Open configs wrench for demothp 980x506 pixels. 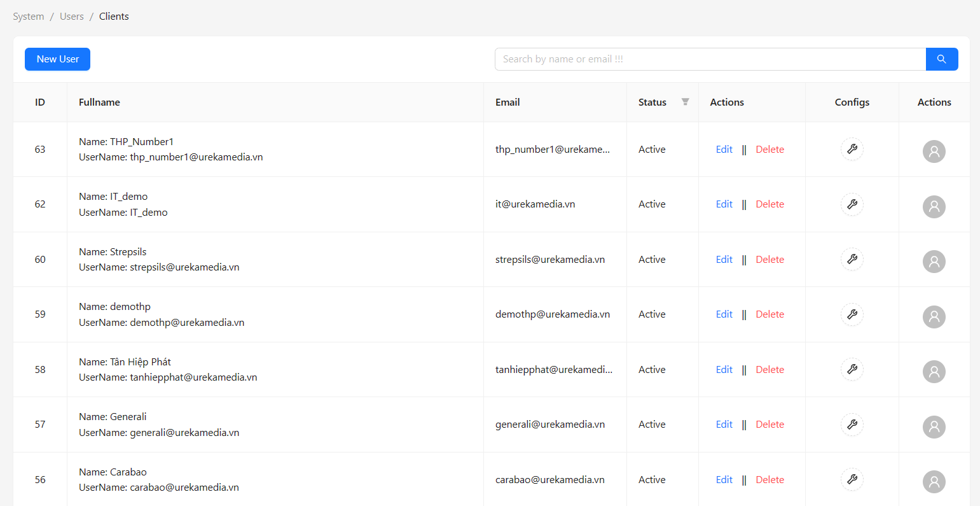coord(852,314)
